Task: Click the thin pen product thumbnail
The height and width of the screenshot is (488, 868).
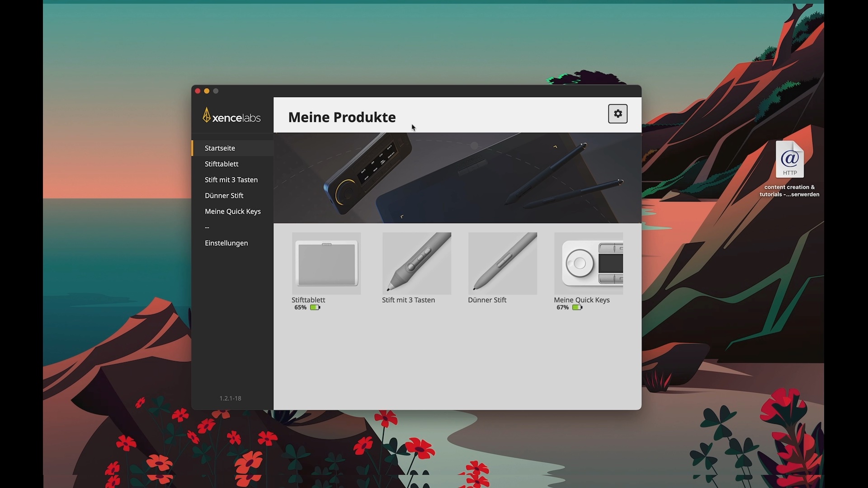Action: pos(503,263)
